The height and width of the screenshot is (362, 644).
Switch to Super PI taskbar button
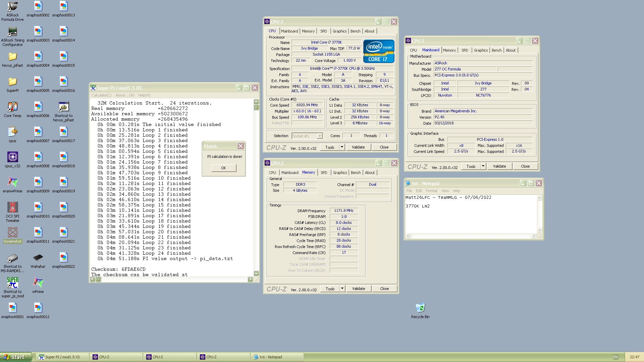click(x=63, y=357)
